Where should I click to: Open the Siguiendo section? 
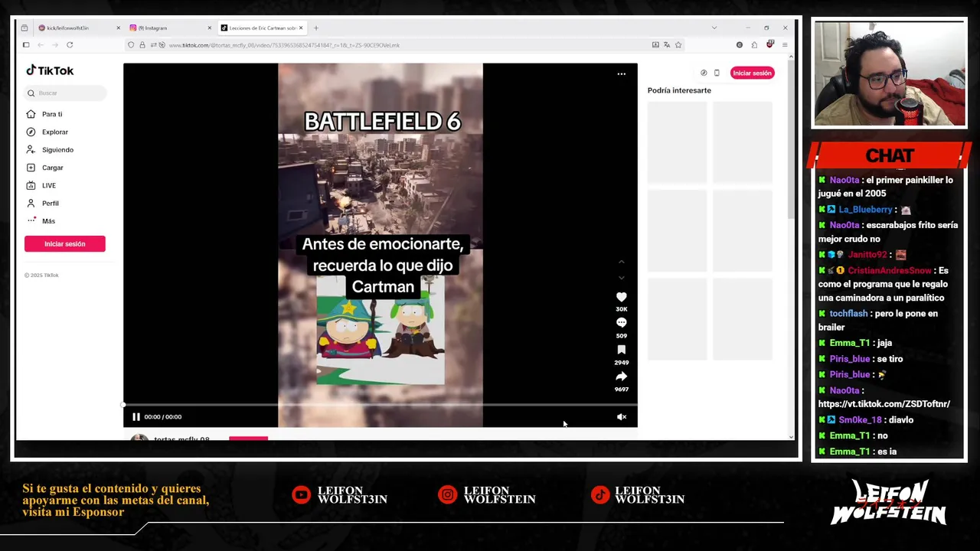point(51,150)
